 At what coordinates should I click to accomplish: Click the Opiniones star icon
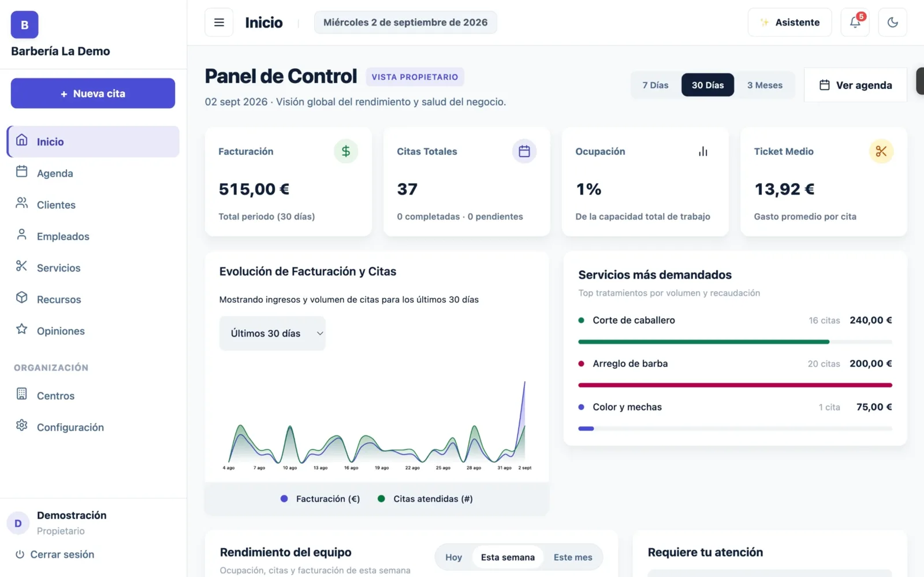pyautogui.click(x=22, y=329)
